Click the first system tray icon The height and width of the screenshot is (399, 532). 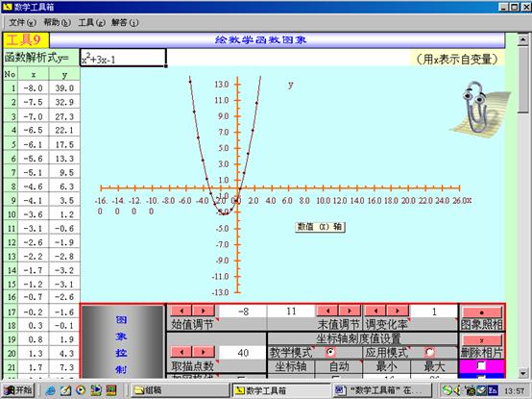(447, 390)
